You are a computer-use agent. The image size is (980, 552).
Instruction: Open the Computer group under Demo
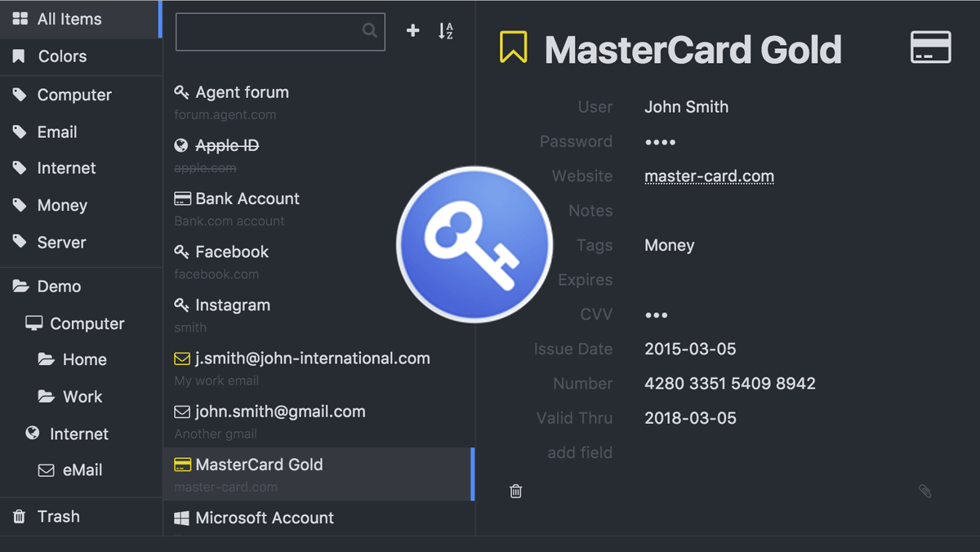click(80, 323)
